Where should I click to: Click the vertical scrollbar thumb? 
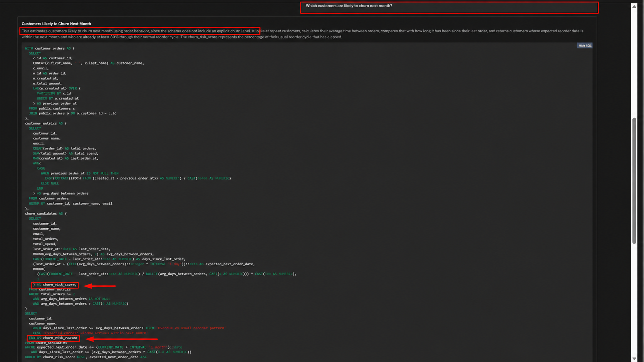point(634,181)
